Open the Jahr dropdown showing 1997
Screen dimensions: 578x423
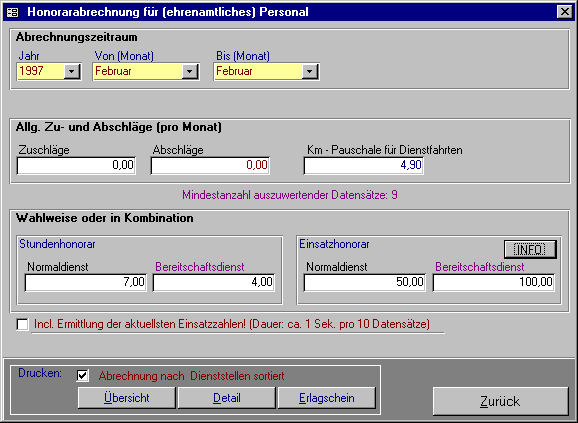(72, 71)
